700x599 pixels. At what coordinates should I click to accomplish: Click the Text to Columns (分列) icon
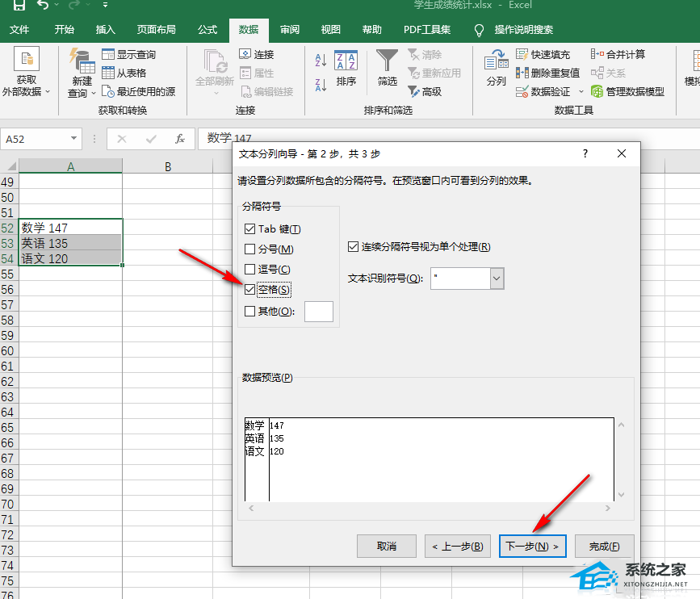tap(496, 63)
